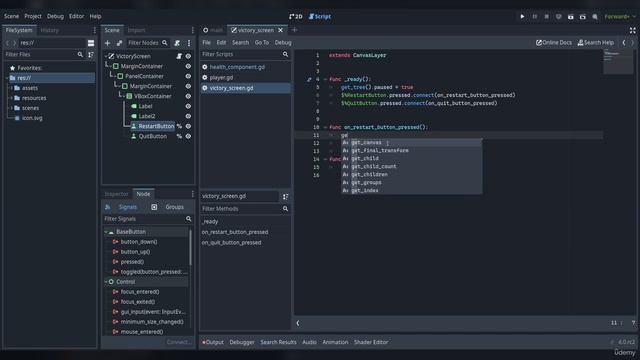The image size is (640, 360).
Task: Expand the scenes folder
Action: [11, 108]
